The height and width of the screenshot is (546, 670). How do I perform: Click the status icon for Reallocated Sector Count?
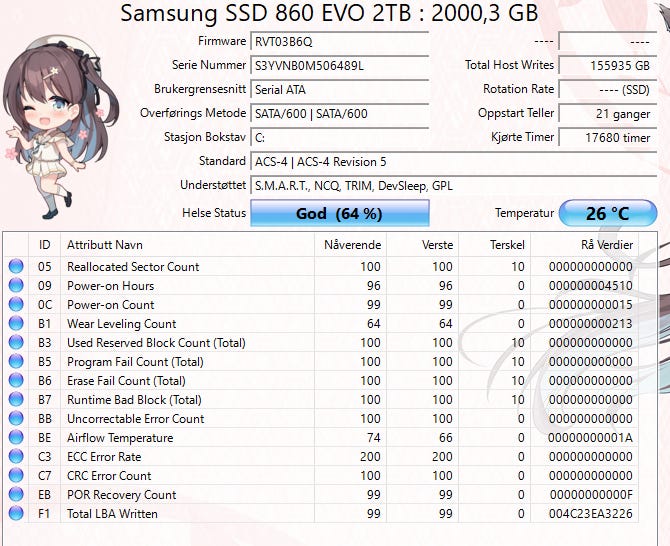[x=16, y=266]
